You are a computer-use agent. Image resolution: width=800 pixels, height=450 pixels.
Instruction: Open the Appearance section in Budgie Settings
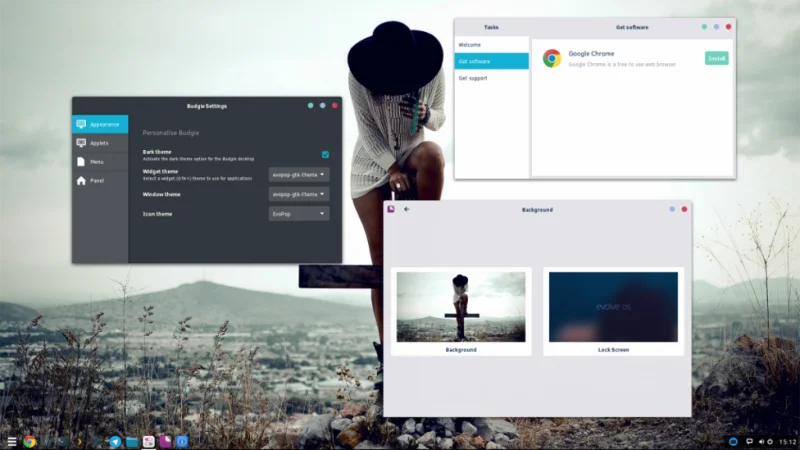(x=100, y=124)
